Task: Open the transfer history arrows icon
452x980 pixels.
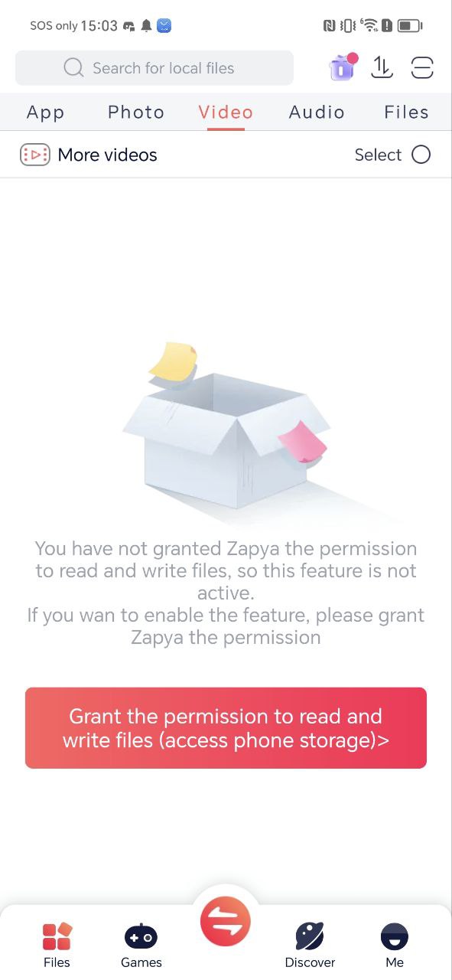Action: coord(382,67)
